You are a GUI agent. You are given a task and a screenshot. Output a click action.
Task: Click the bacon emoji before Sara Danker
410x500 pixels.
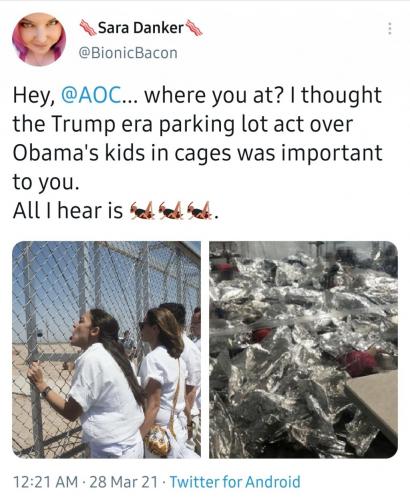click(88, 28)
